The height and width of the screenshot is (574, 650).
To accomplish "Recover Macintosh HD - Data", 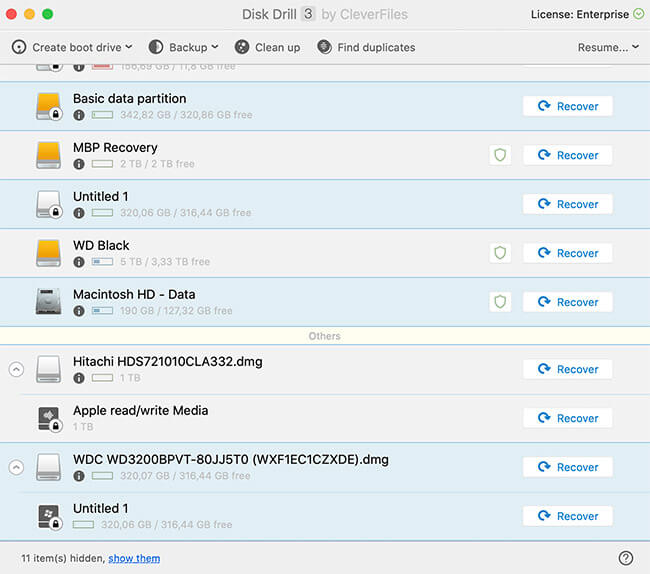I will tap(568, 302).
